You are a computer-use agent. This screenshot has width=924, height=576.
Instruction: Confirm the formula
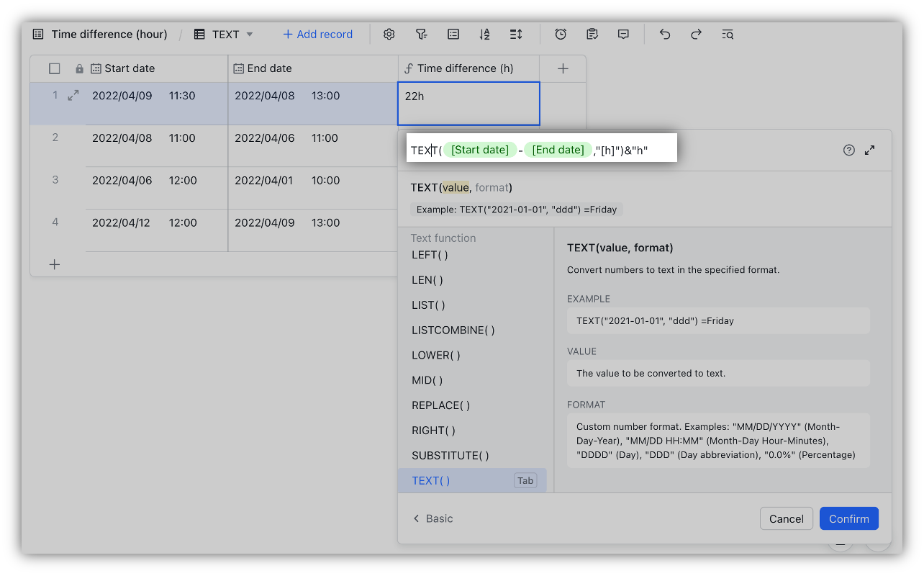pyautogui.click(x=848, y=518)
